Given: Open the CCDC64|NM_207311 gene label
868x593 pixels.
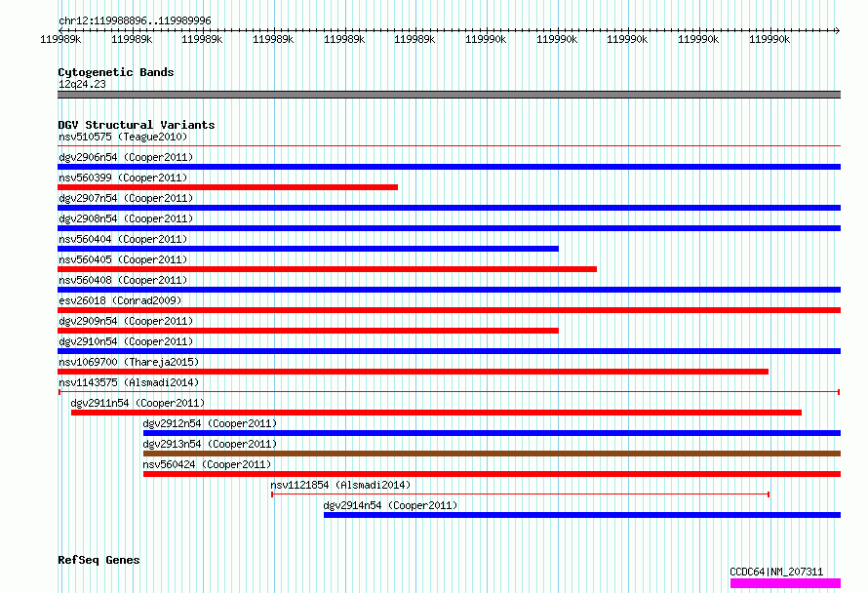Looking at the screenshot, I should [776, 572].
